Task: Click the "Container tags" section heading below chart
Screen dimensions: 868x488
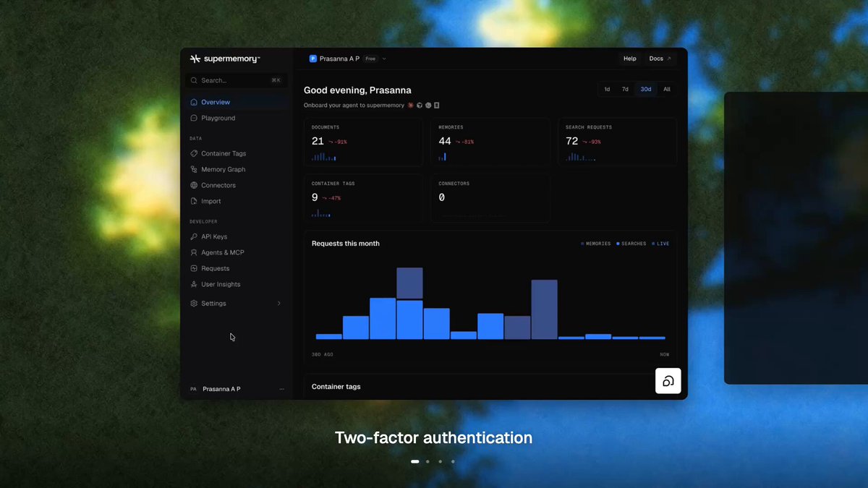Action: tap(336, 387)
